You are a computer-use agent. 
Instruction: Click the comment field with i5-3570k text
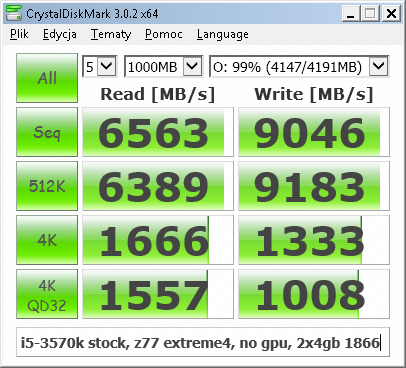[203, 342]
